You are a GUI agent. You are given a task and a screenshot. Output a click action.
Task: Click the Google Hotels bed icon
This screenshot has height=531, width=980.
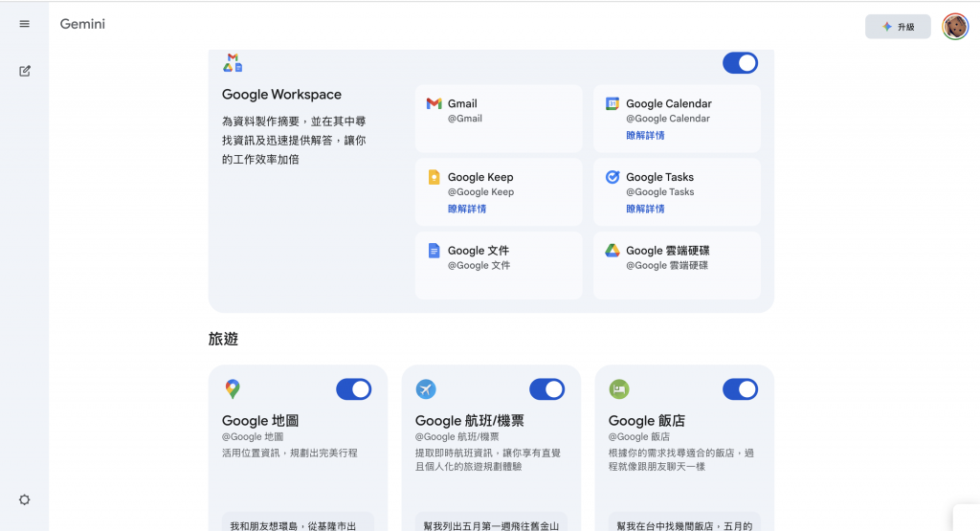619,389
